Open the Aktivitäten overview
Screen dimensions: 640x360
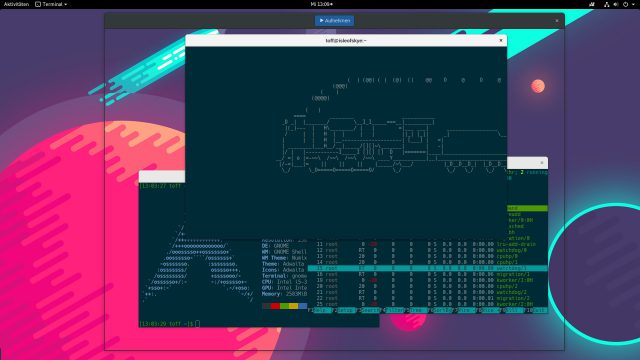[x=16, y=4]
